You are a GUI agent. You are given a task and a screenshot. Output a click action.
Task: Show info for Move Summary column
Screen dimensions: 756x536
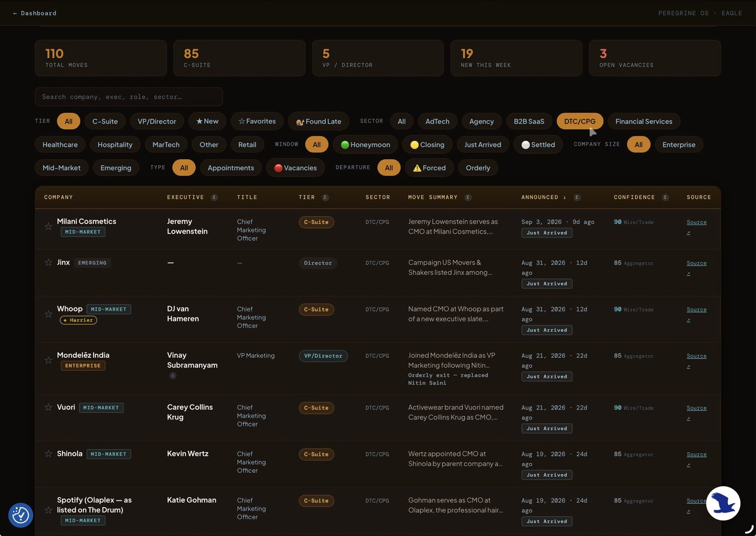click(468, 198)
